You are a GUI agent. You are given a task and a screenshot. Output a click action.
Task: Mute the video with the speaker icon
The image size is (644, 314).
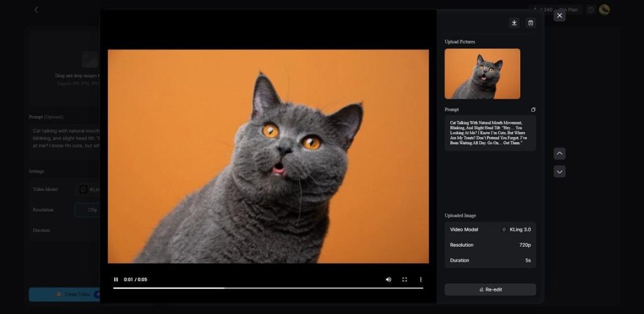coord(388,279)
